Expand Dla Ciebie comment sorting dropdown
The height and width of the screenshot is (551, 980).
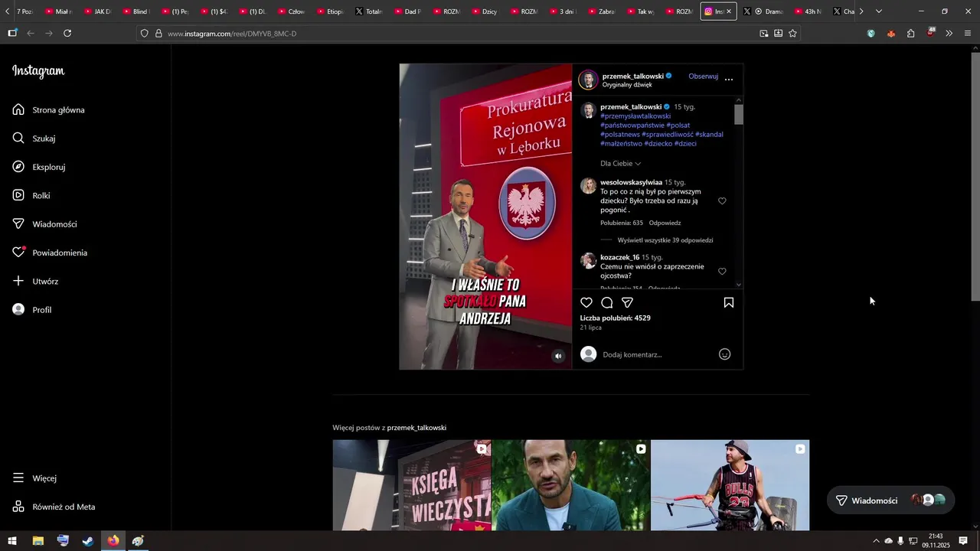(621, 164)
